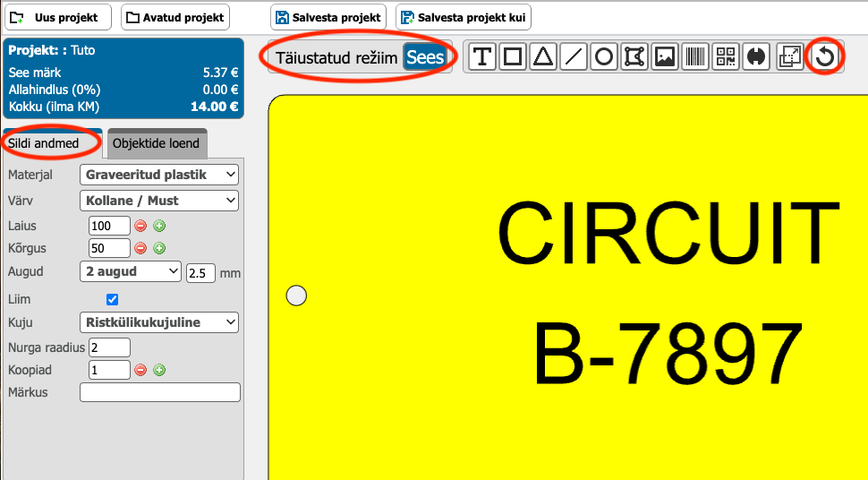The width and height of the screenshot is (868, 480).
Task: Click the Salvesta projekt kui button
Action: tap(464, 17)
